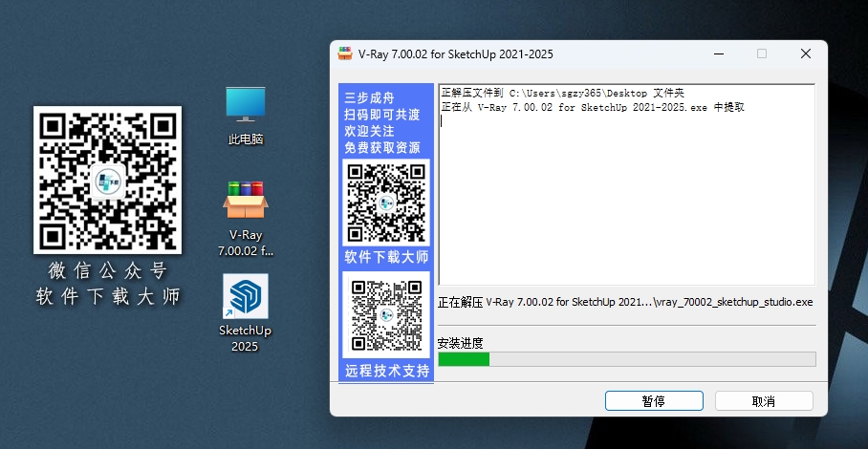Click the 软件下载大师 label in the blue sidebar
The height and width of the screenshot is (449, 868).
386,257
